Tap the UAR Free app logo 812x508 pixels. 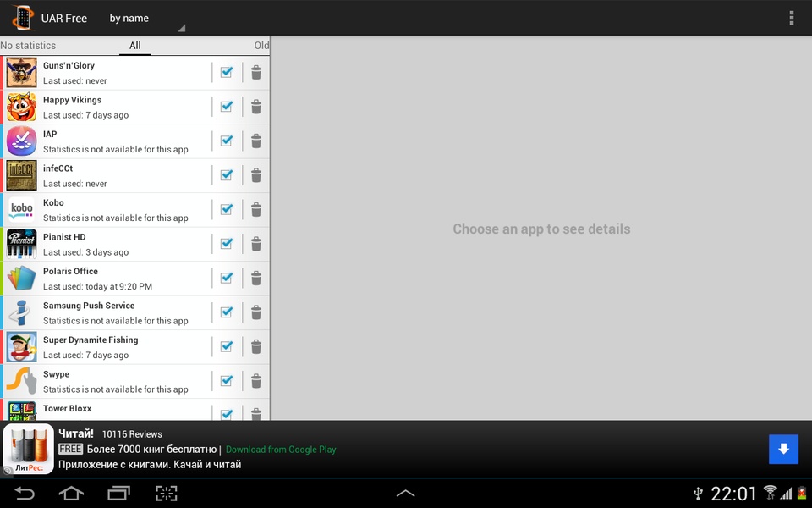pyautogui.click(x=22, y=18)
